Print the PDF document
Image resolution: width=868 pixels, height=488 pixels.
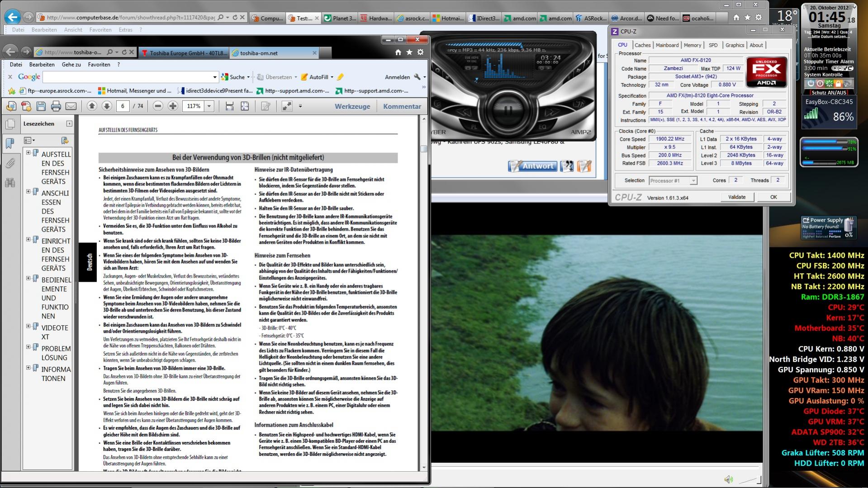click(56, 106)
